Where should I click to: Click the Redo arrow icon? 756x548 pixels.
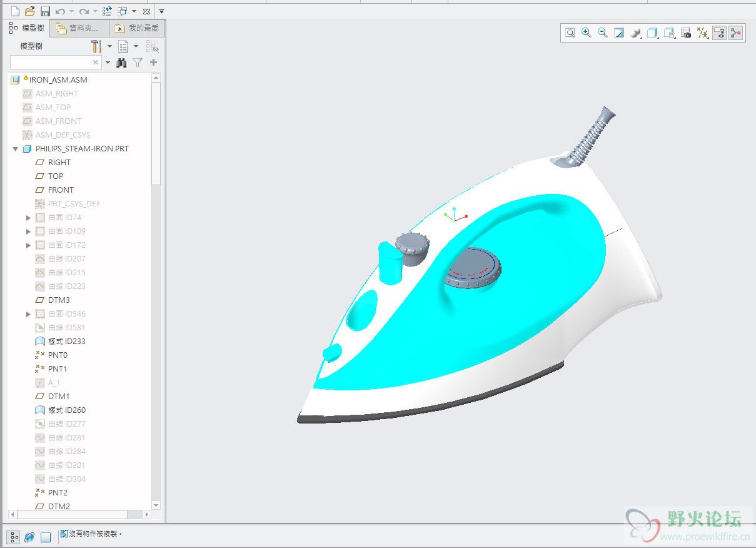pyautogui.click(x=84, y=11)
